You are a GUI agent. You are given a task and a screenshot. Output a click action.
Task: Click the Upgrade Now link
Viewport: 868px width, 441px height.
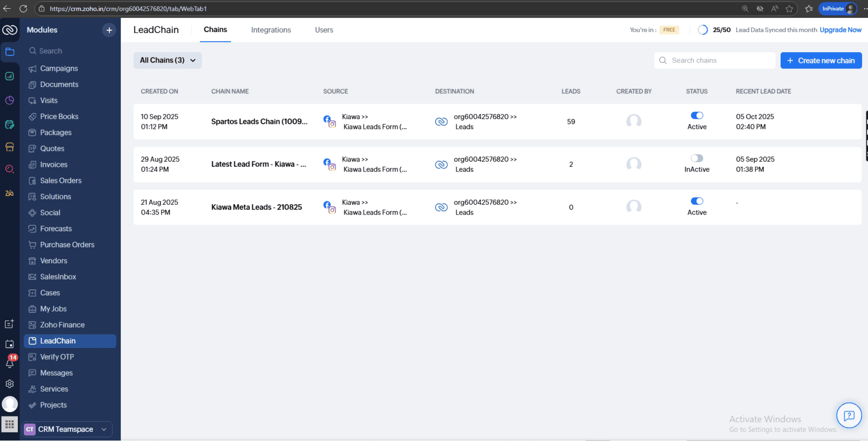pos(840,30)
